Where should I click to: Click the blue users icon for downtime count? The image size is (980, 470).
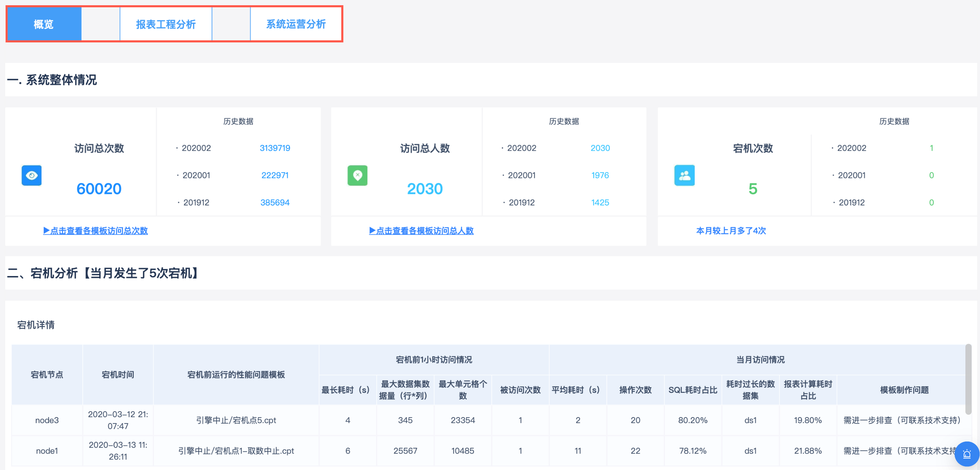pos(684,176)
